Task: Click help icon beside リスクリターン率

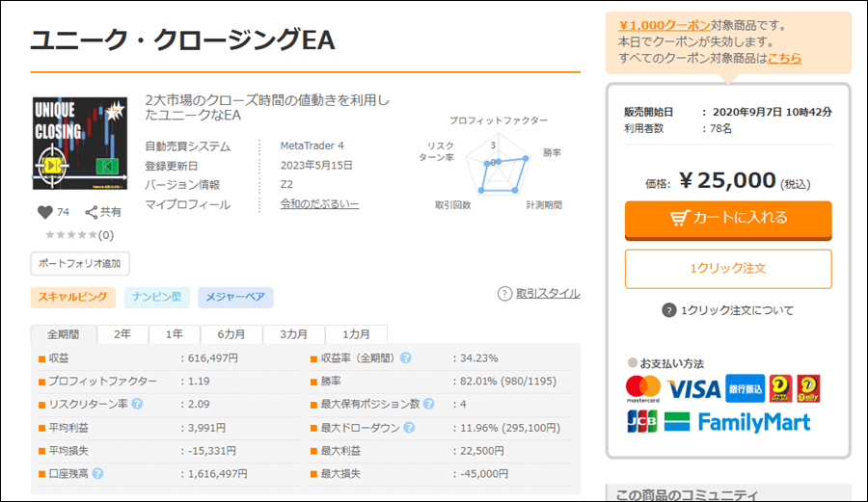Action: pyautogui.click(x=137, y=405)
